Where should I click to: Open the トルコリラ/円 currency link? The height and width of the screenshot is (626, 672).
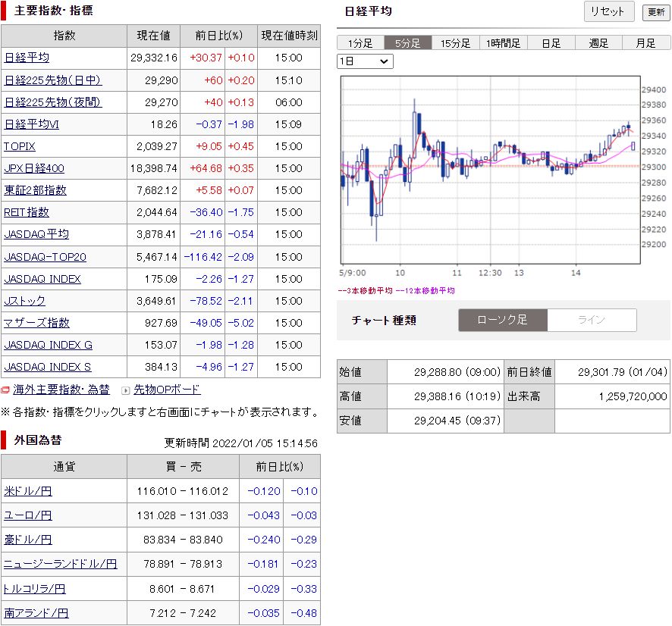tap(34, 589)
